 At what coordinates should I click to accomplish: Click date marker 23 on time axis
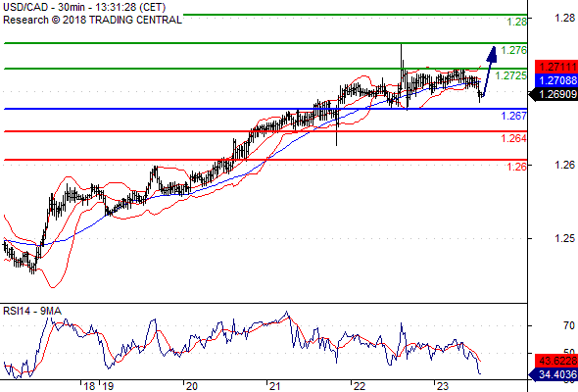443,386
